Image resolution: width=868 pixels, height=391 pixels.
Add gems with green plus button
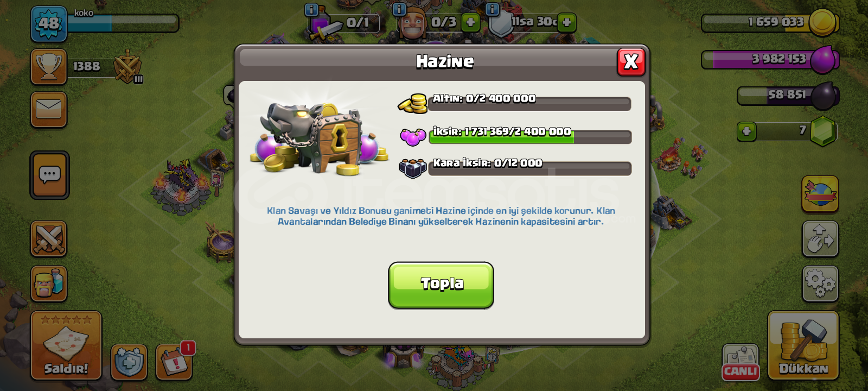[x=746, y=131]
